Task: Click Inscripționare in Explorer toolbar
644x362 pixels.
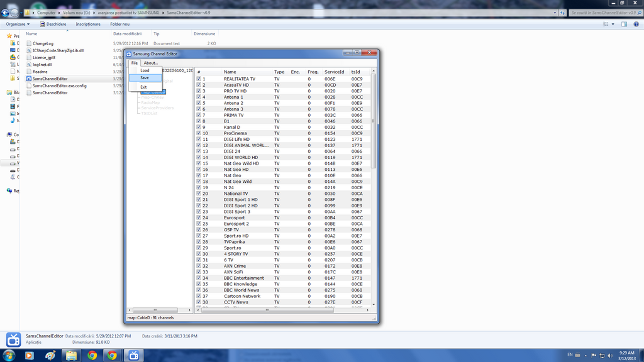Action: pyautogui.click(x=88, y=25)
